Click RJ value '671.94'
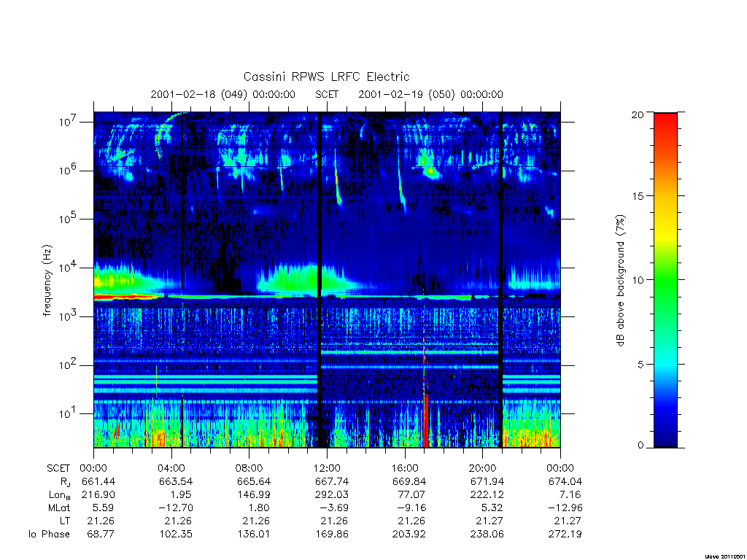Screen dimensions: 747x560 (487, 481)
